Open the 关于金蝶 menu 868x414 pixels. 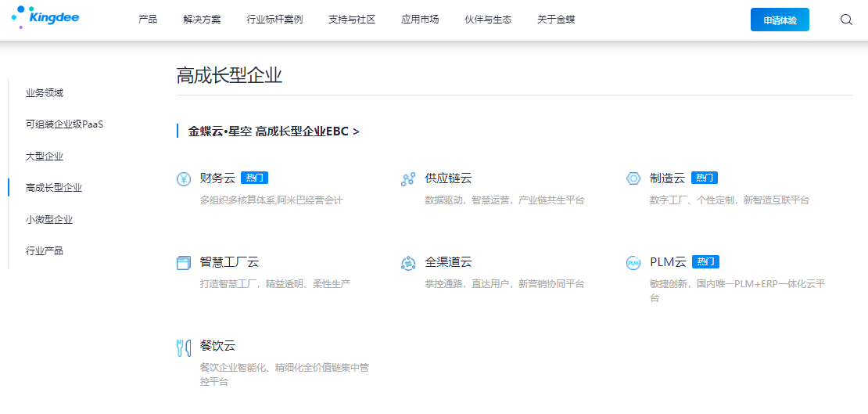(x=556, y=20)
